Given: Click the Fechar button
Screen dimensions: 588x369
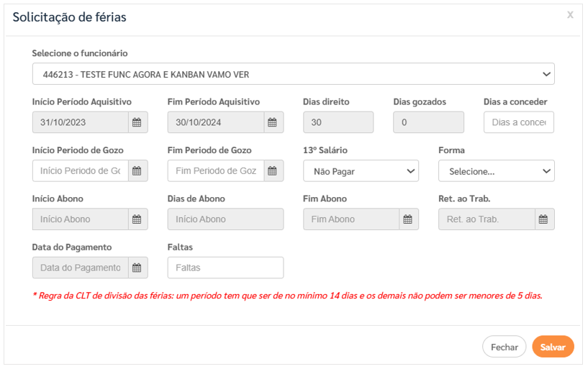Looking at the screenshot, I should coord(504,347).
